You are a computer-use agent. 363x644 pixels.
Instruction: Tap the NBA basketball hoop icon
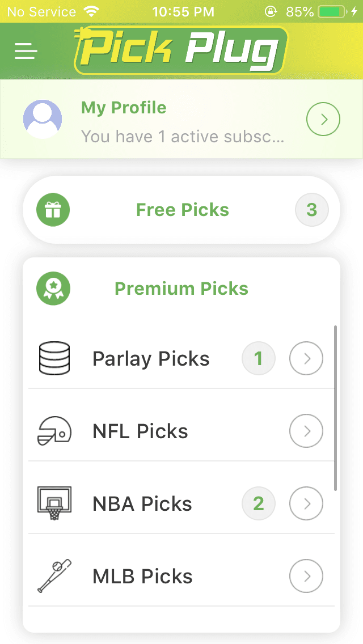[x=54, y=503]
